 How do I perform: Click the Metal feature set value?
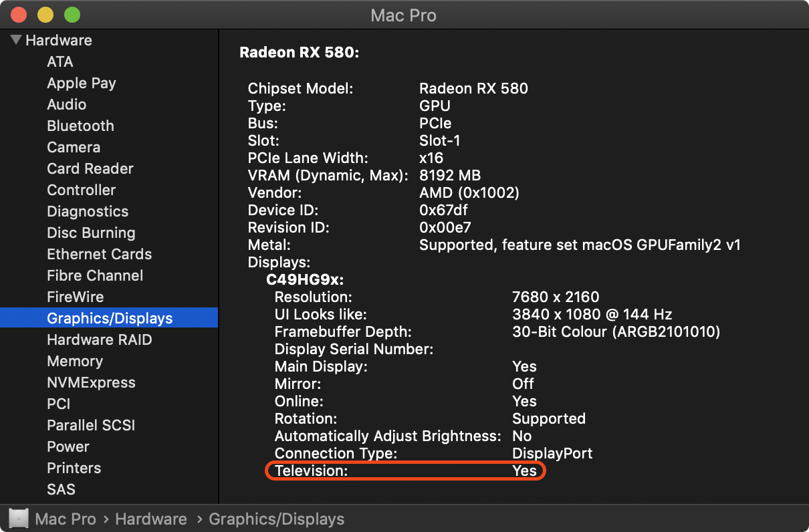pyautogui.click(x=580, y=245)
